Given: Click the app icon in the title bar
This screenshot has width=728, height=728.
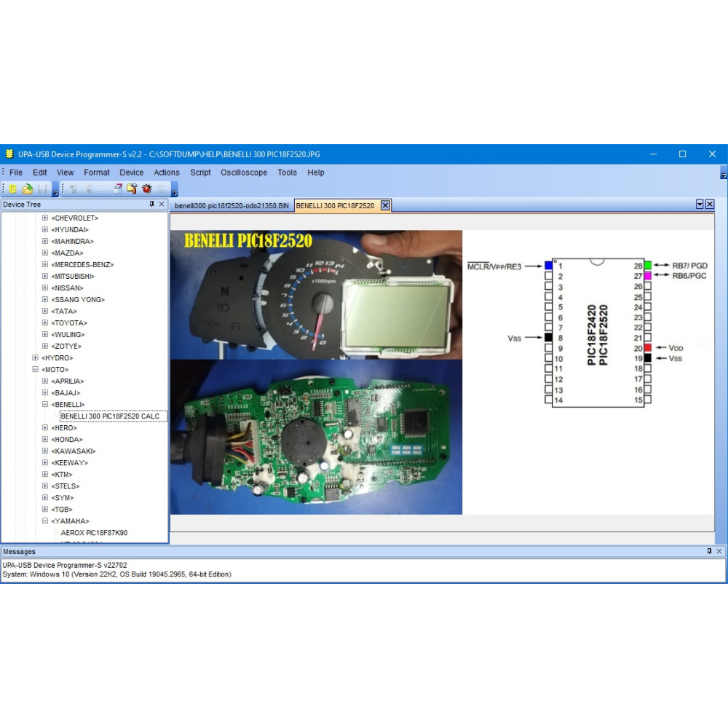Looking at the screenshot, I should pos(9,154).
